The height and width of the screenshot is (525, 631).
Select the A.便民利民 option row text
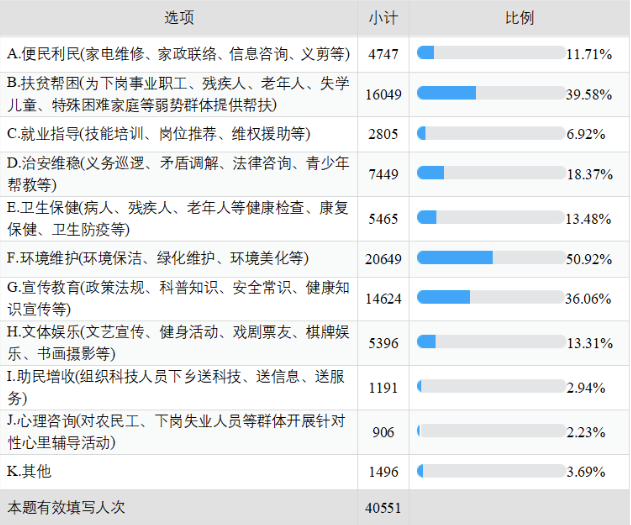(177, 53)
